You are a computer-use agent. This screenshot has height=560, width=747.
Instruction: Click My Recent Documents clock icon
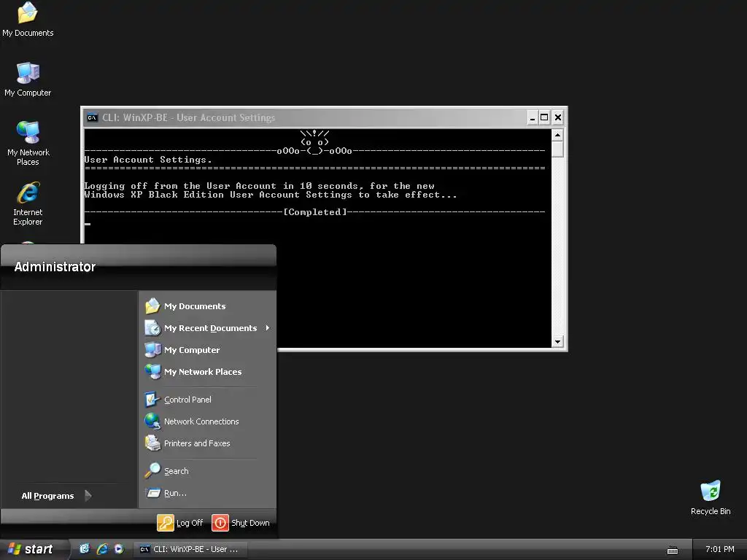[152, 327]
